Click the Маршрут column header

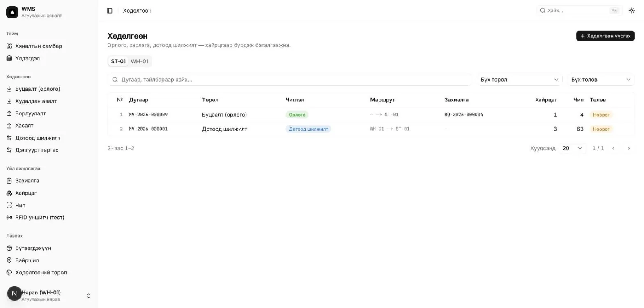[382, 100]
